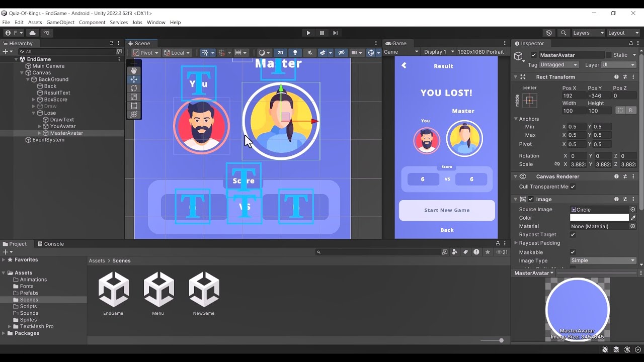Screen dimensions: 644x362
Task: Open the Layers dropdown in toolbar
Action: click(x=588, y=33)
